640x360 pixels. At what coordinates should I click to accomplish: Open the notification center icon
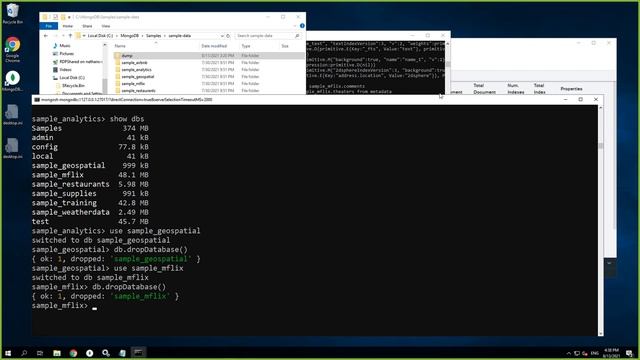tap(629, 353)
